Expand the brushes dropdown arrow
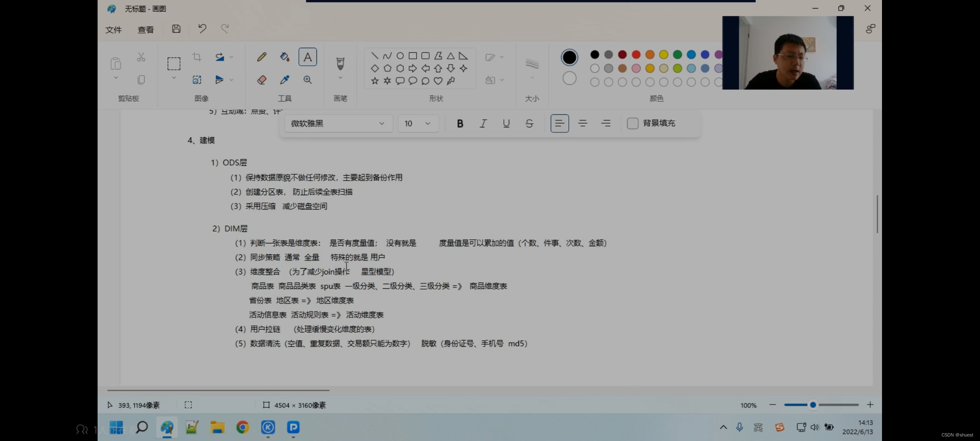980x441 pixels. coord(340,78)
